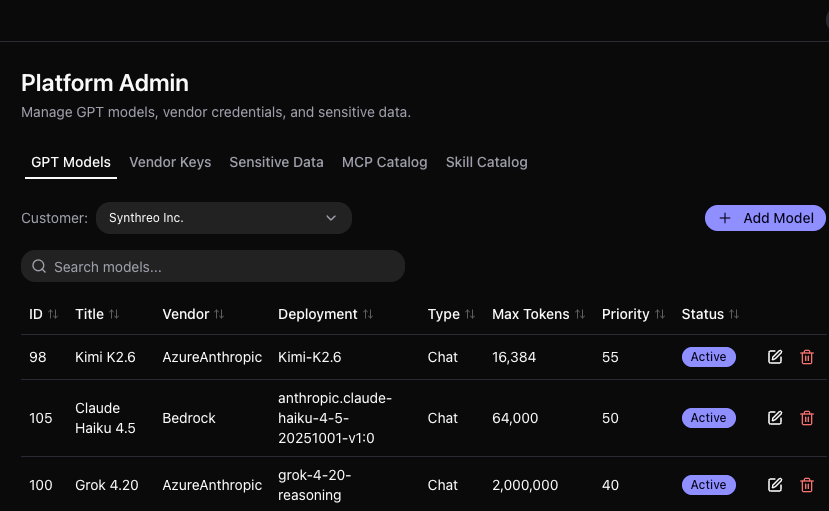Click the grok-4-20-reasoning deployment cell
829x511 pixels.
click(x=315, y=485)
